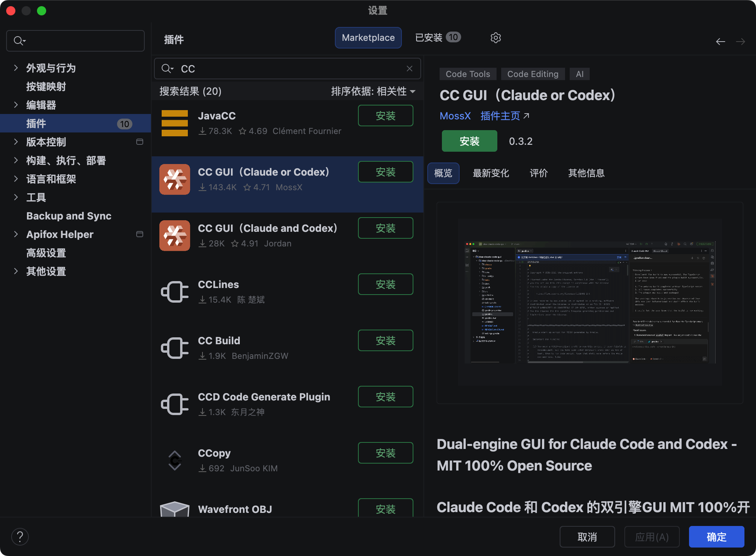Install the CC Build plugin
This screenshot has height=556, width=756.
click(x=385, y=340)
